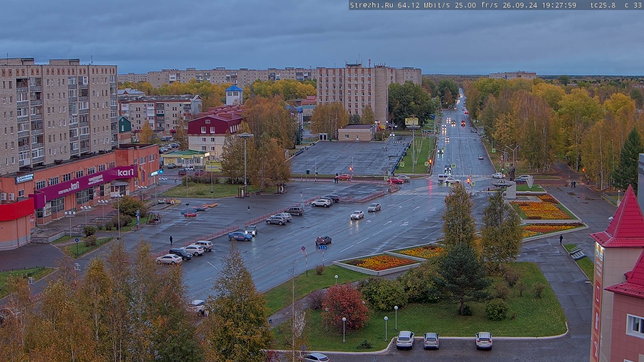
Task: Click the white kari logo on storefront
Action: (x=125, y=172)
